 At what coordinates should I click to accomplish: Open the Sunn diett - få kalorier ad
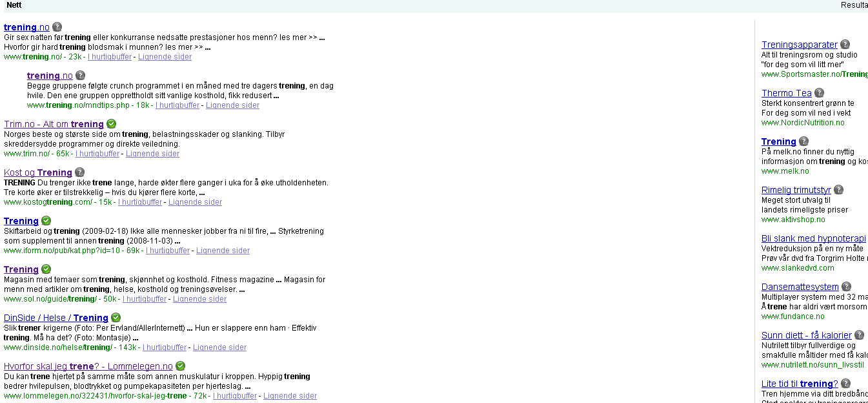[806, 335]
